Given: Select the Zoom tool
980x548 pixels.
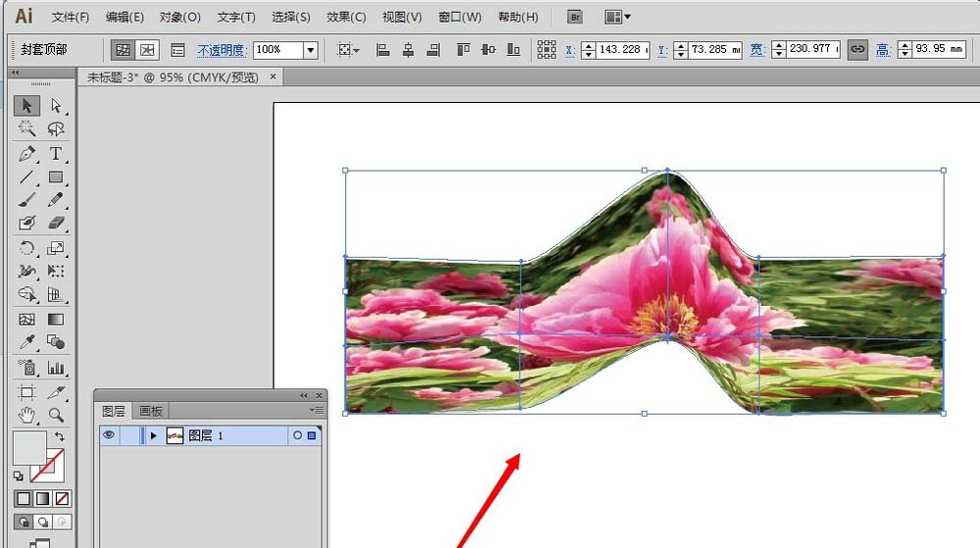Looking at the screenshot, I should tap(56, 415).
